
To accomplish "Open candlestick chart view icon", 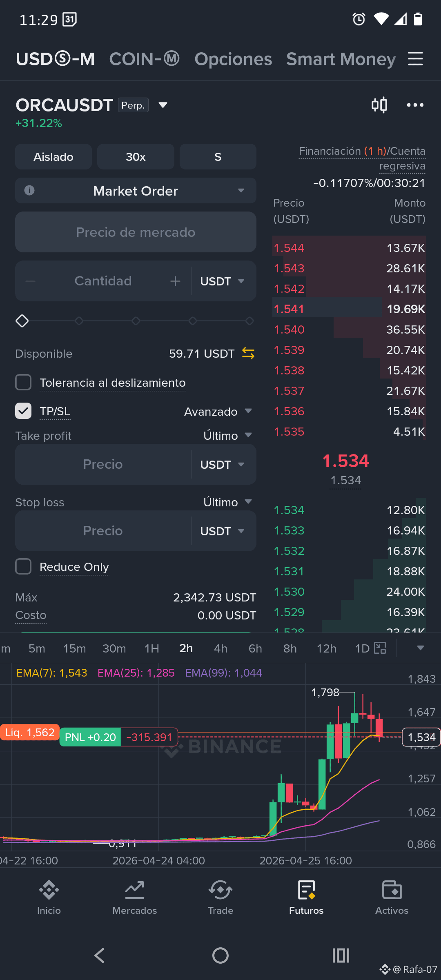I will pos(379,105).
